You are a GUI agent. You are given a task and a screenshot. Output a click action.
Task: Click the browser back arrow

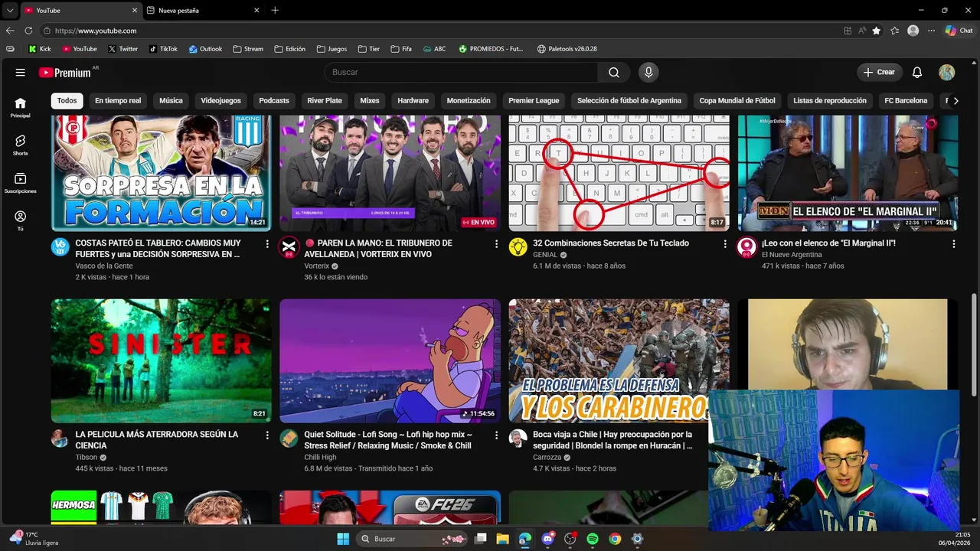tap(10, 31)
